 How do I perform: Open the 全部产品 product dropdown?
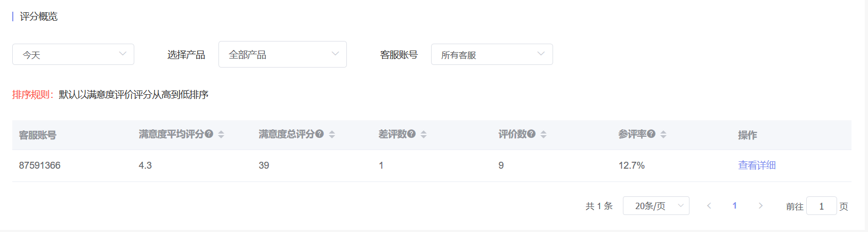(x=282, y=54)
